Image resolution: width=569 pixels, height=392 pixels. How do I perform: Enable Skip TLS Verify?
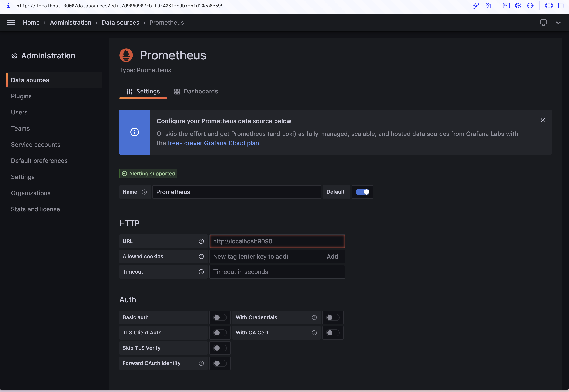click(220, 348)
